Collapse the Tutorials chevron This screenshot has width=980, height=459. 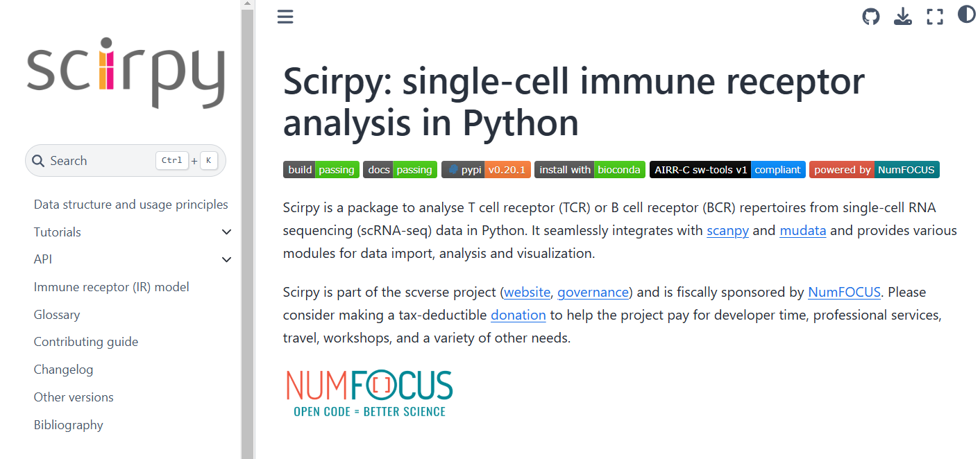click(x=226, y=232)
